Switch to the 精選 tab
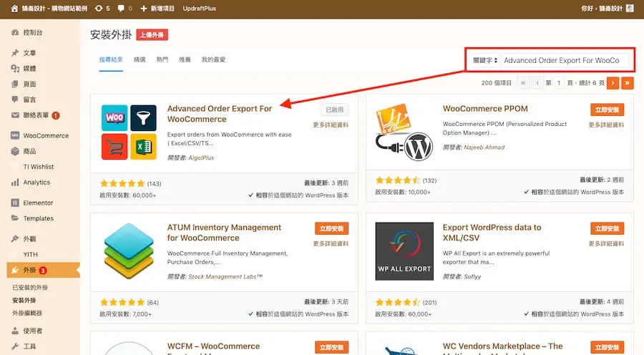This screenshot has height=355, width=644. 140,59
